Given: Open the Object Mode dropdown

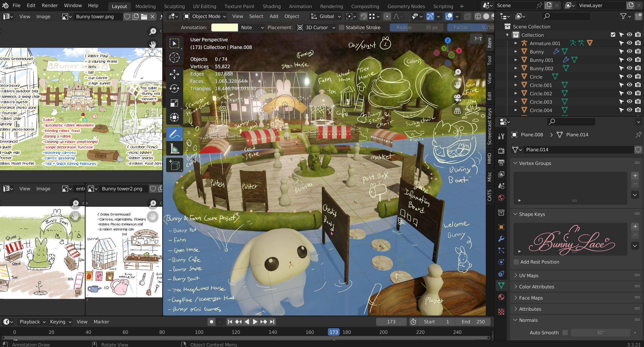Looking at the screenshot, I should 205,16.
